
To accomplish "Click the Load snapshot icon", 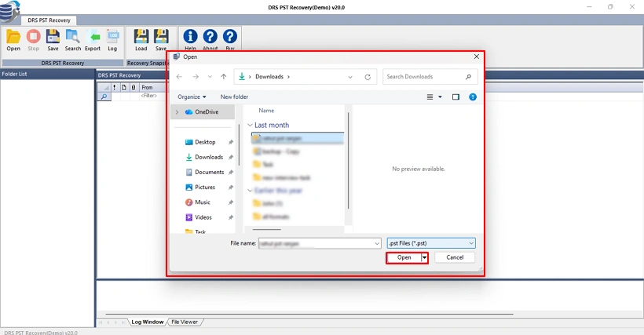I will click(141, 37).
